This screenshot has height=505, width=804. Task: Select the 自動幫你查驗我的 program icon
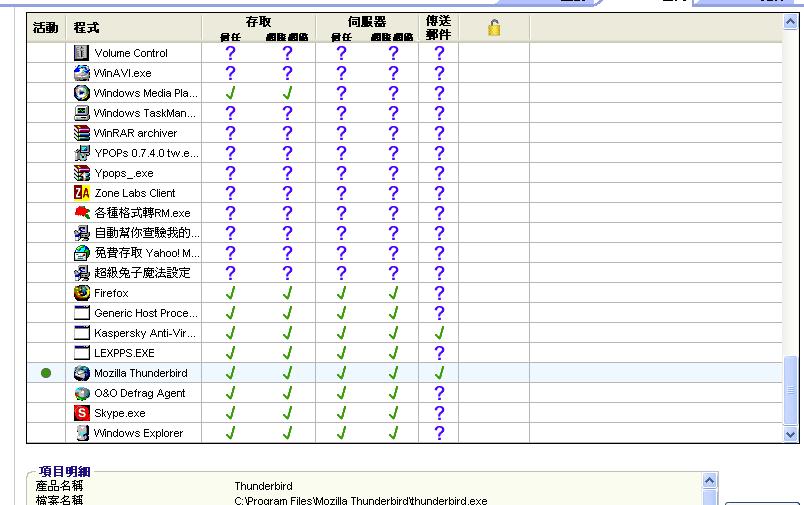point(82,233)
